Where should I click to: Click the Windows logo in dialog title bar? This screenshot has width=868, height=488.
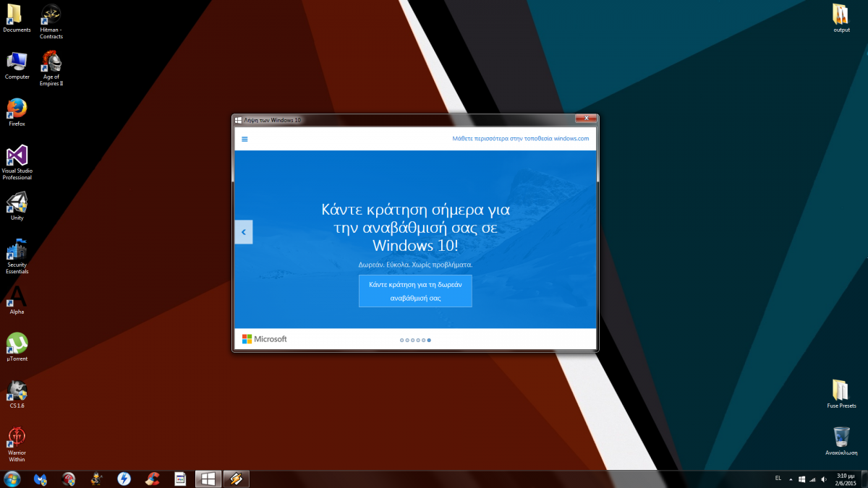pos(238,120)
